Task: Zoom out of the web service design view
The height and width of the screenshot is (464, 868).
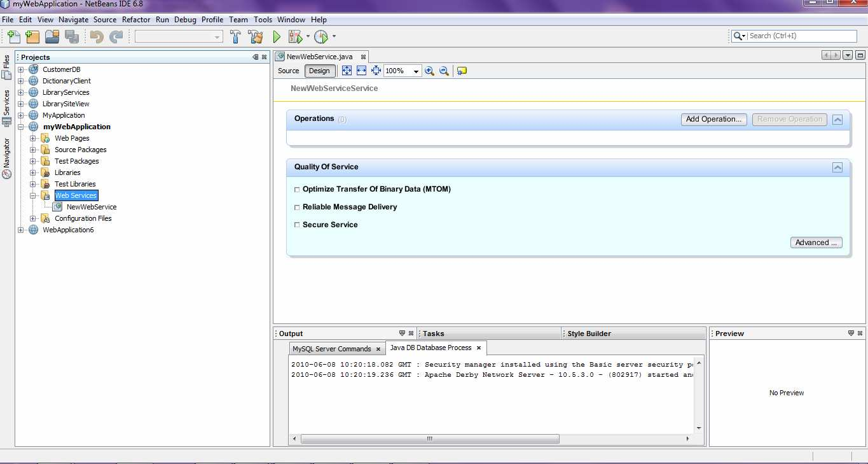Action: (444, 71)
